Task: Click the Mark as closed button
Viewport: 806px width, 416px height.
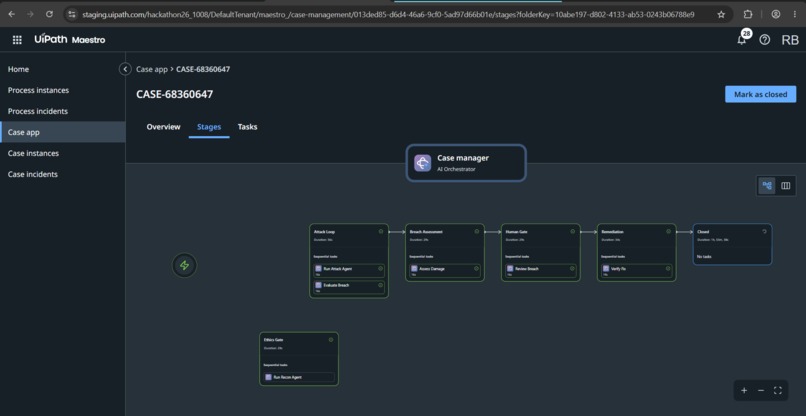Action: point(760,94)
